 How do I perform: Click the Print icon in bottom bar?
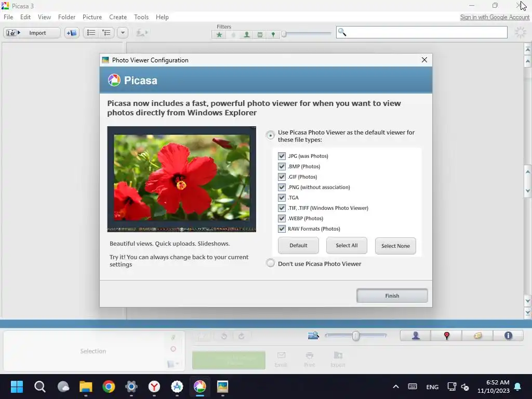309,360
